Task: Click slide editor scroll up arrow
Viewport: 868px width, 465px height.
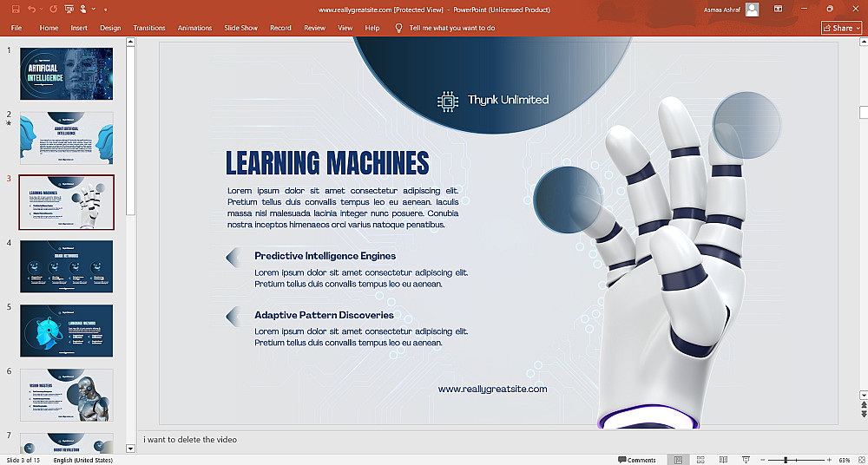Action: 863,42
